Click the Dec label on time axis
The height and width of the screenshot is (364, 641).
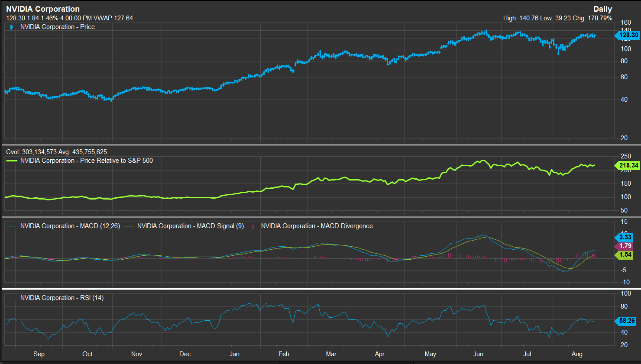[185, 354]
